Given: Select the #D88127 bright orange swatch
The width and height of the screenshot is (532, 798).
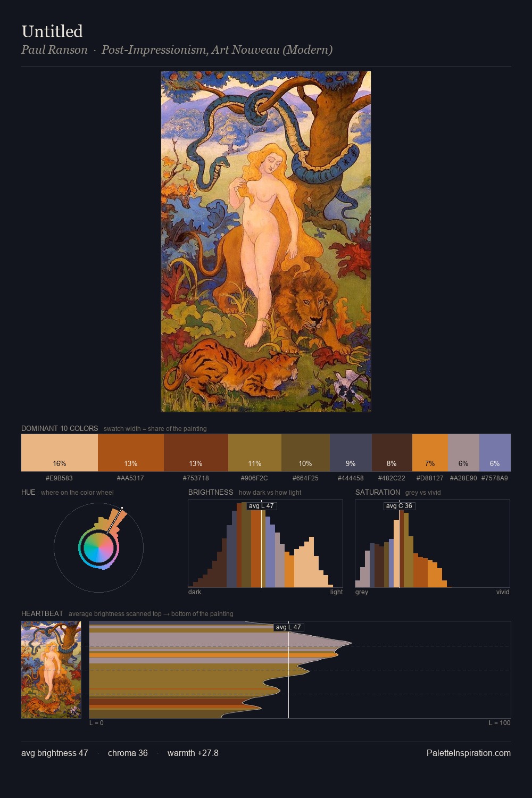Looking at the screenshot, I should pos(430,453).
